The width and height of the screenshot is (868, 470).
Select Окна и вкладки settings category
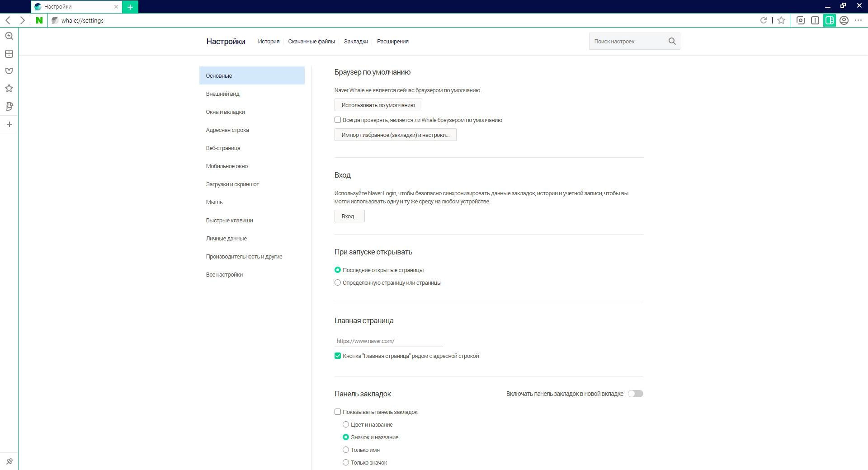252,112
